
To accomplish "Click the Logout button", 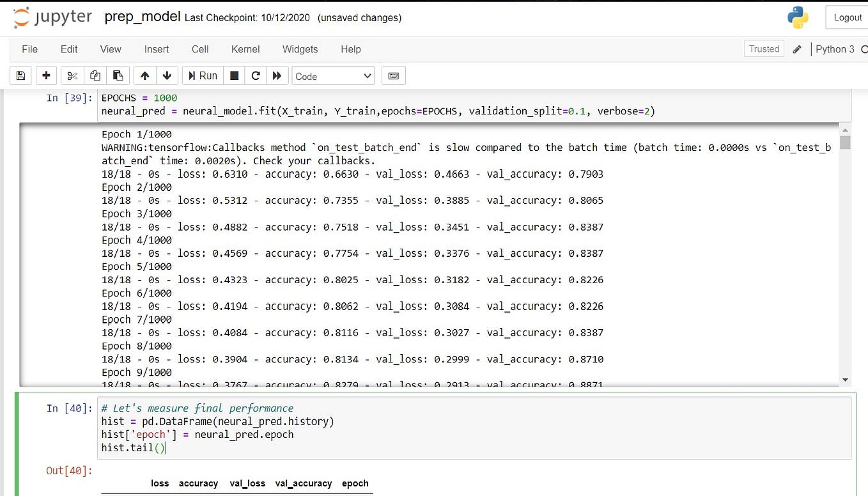I will 847,17.
